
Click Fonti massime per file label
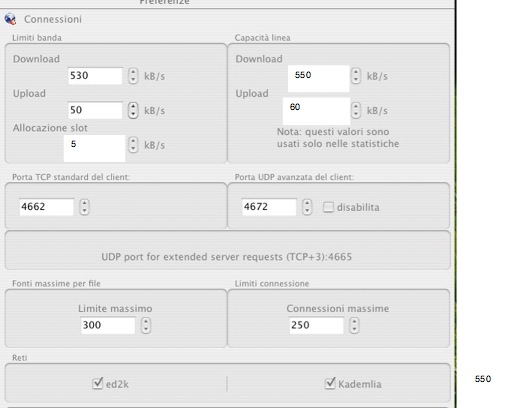[56, 284]
